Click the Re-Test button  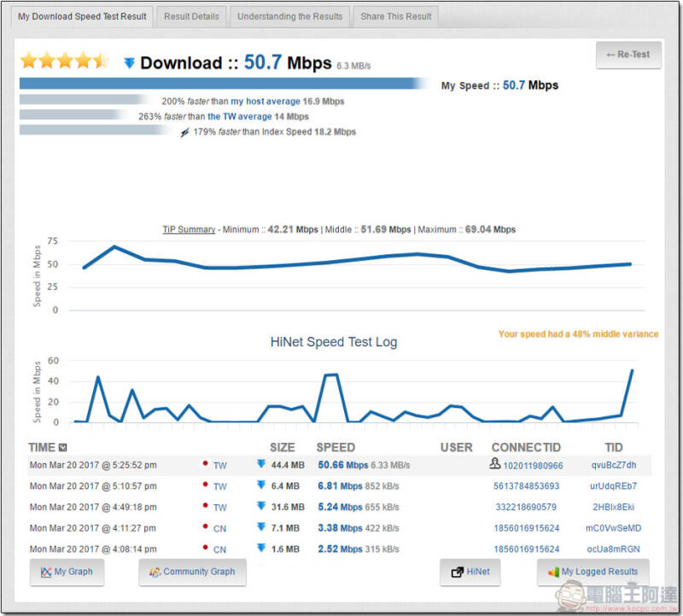(x=628, y=55)
